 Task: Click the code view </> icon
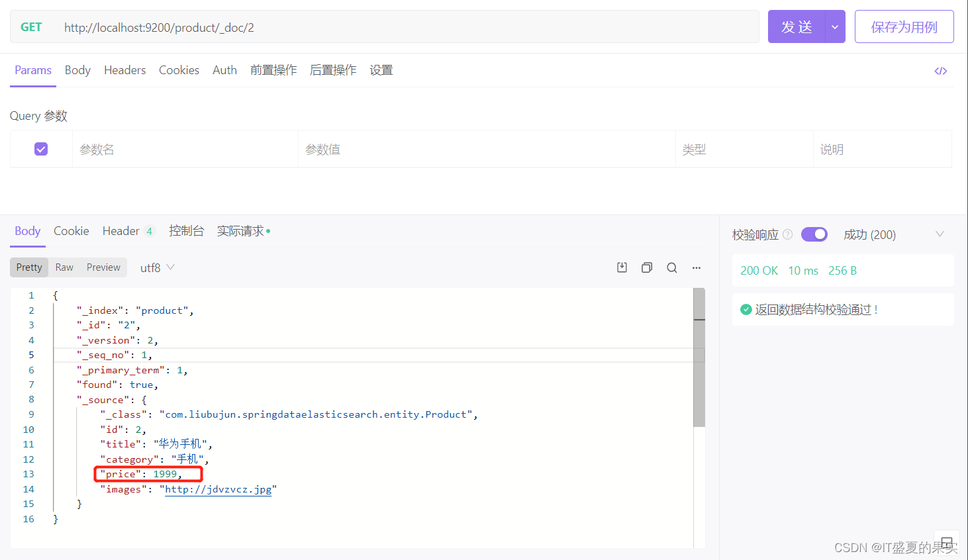tap(941, 71)
